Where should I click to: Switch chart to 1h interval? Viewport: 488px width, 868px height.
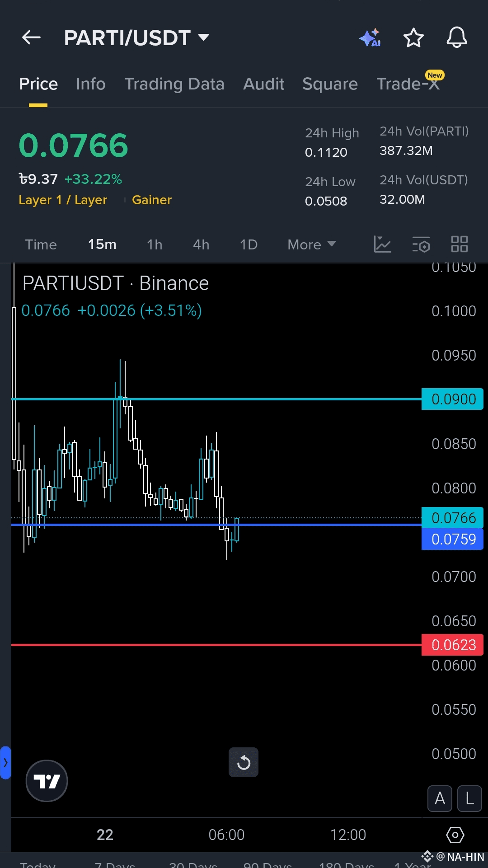click(155, 244)
